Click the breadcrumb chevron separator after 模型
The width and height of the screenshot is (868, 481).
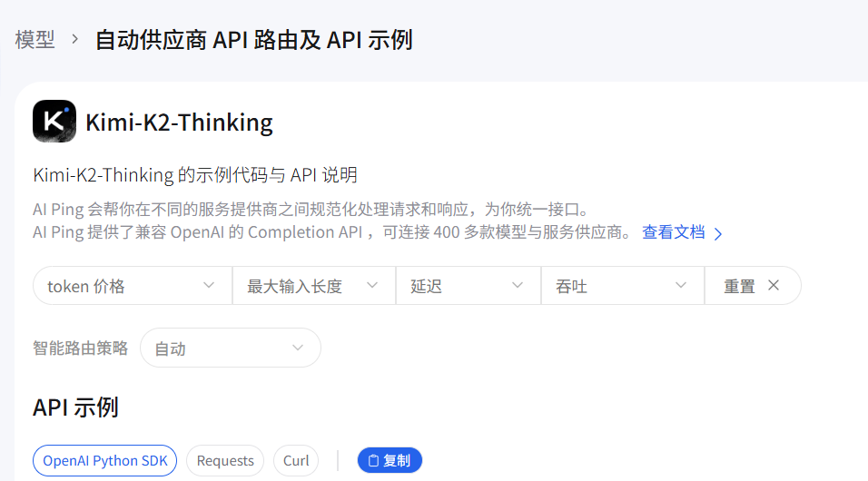click(74, 40)
